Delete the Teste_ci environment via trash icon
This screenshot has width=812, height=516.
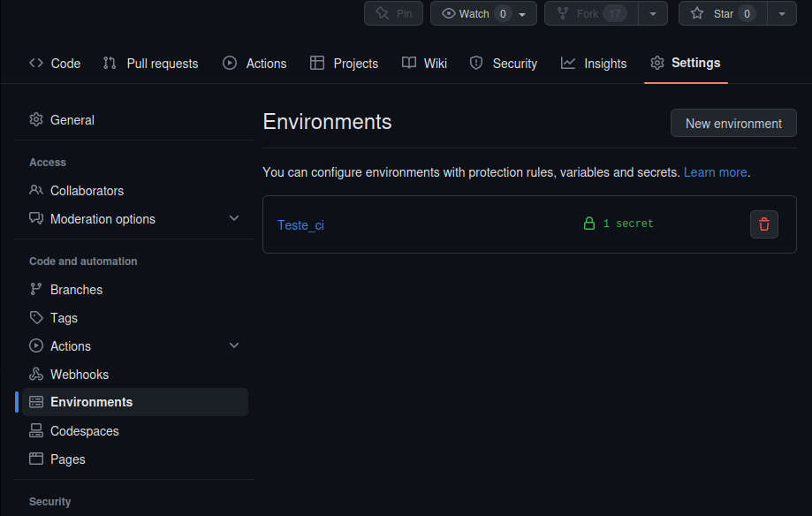point(763,224)
